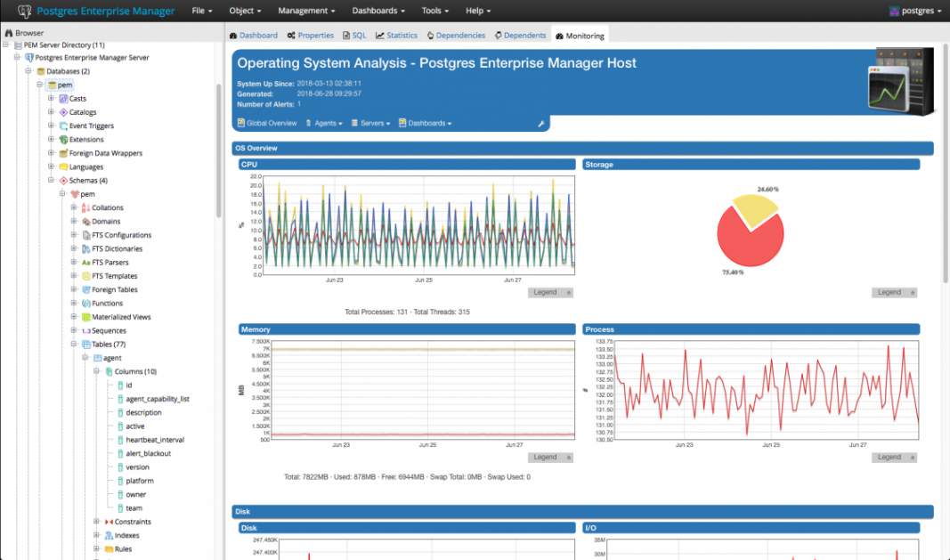Click the wrench settings icon in dashboard header
The height and width of the screenshot is (560, 950).
(541, 124)
